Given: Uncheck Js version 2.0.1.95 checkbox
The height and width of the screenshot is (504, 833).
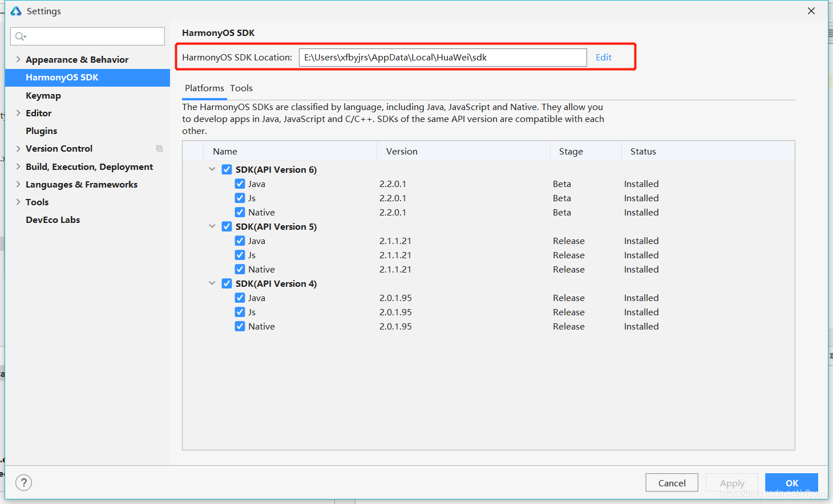Looking at the screenshot, I should point(240,312).
